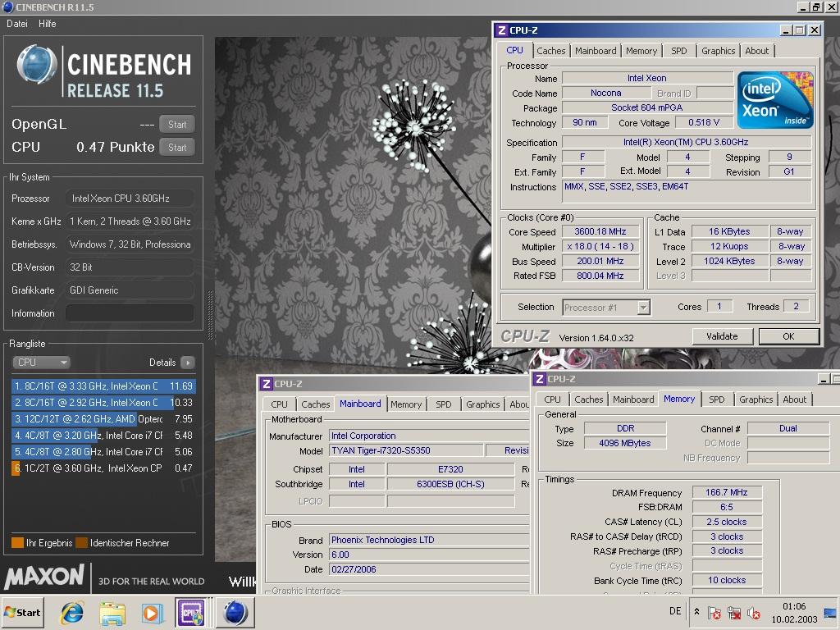840x630 pixels.
Task: Click the Specification field Intel(R) Xeon(TM) CPU 3.60GHz
Action: pyautogui.click(x=686, y=142)
